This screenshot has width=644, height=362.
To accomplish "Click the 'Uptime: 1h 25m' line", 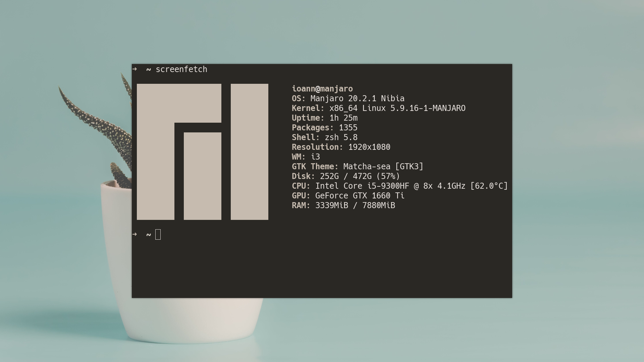I will coord(325,118).
